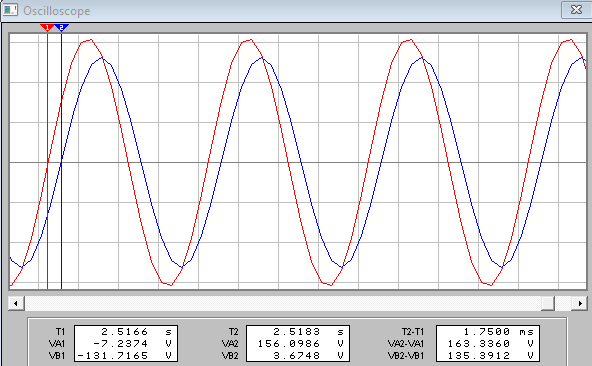Click the VB2 voltage readout

click(298, 355)
